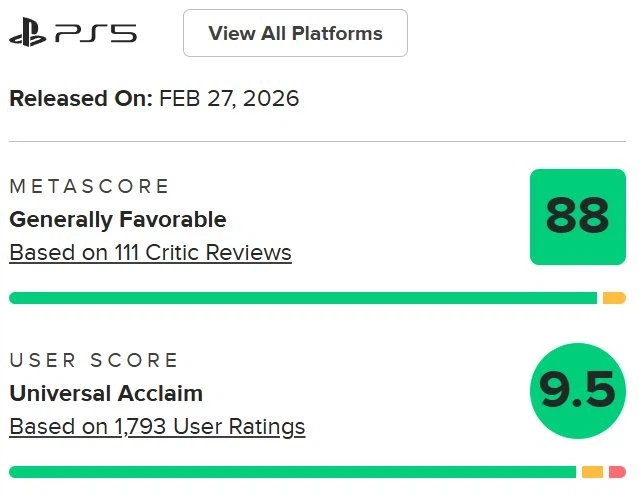Click the yellow mixed critic reviews segment
639x497 pixels.
click(614, 298)
